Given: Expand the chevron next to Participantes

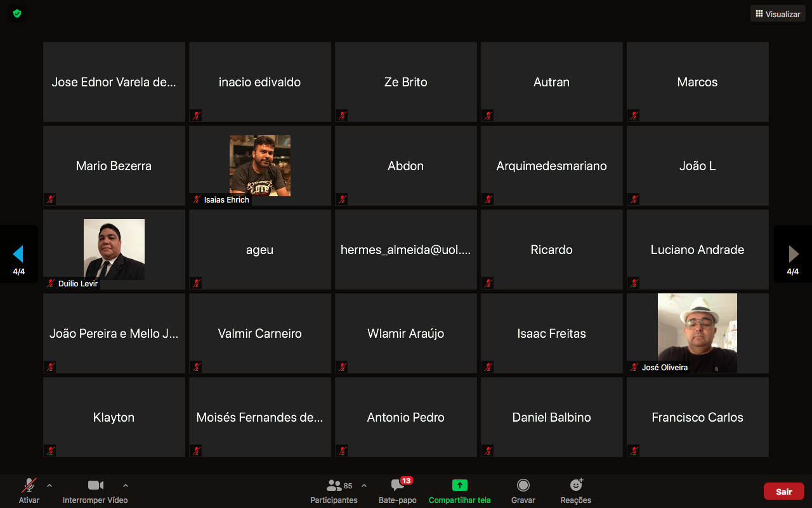Looking at the screenshot, I should pyautogui.click(x=364, y=486).
